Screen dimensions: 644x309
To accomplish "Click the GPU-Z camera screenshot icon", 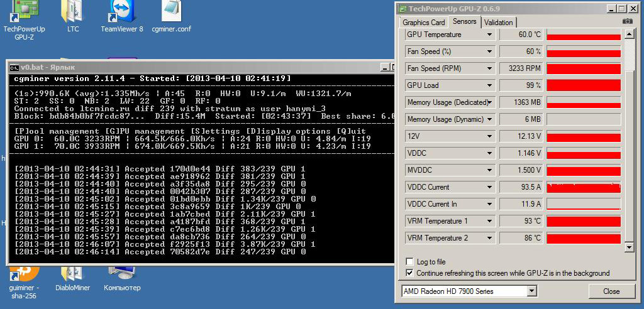I will [x=627, y=21].
